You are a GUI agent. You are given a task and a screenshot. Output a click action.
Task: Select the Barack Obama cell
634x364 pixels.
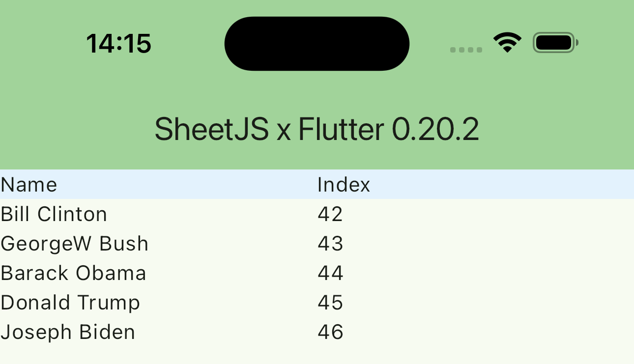pyautogui.click(x=74, y=273)
